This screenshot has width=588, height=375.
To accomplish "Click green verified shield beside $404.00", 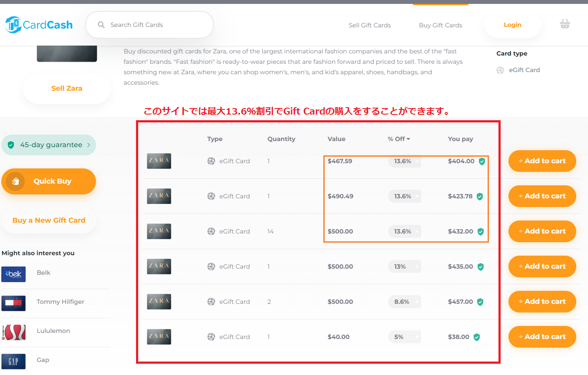I will [x=482, y=161].
